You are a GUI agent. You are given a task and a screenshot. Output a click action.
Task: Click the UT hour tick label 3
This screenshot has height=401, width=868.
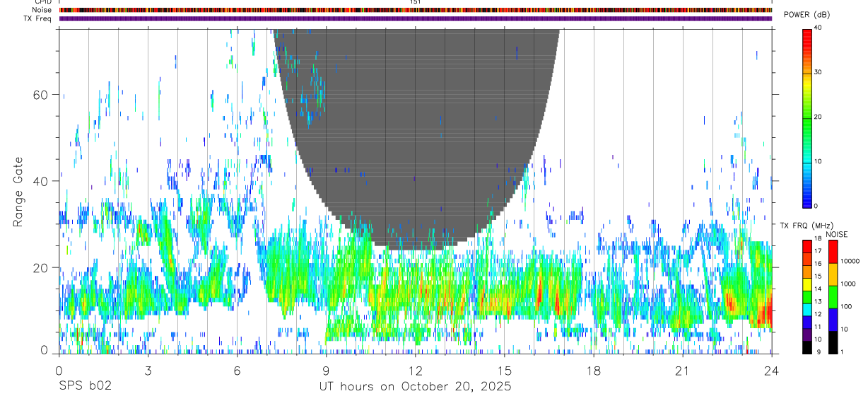[x=148, y=370]
